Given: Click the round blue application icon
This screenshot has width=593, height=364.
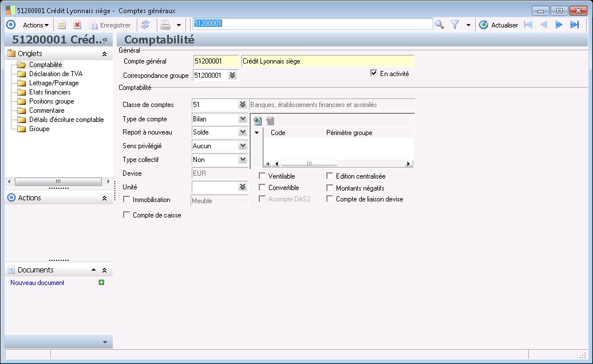Looking at the screenshot, I should pos(11,25).
